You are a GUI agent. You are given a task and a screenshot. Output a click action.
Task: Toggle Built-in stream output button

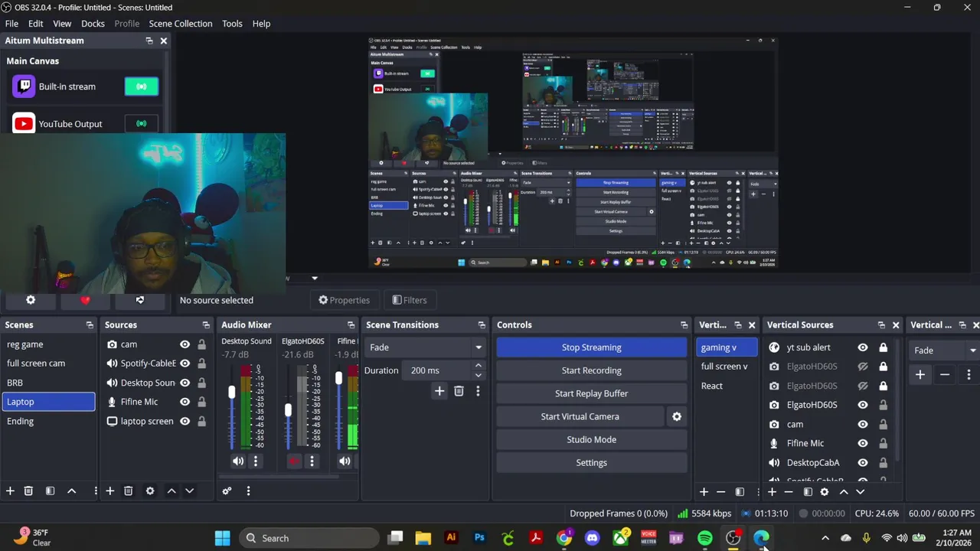coord(142,86)
